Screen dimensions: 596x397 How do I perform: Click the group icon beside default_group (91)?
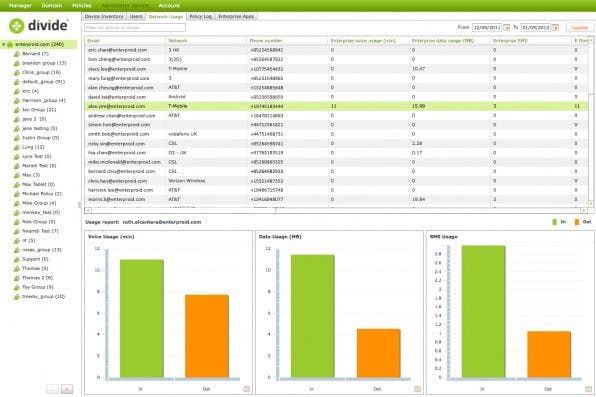17,82
